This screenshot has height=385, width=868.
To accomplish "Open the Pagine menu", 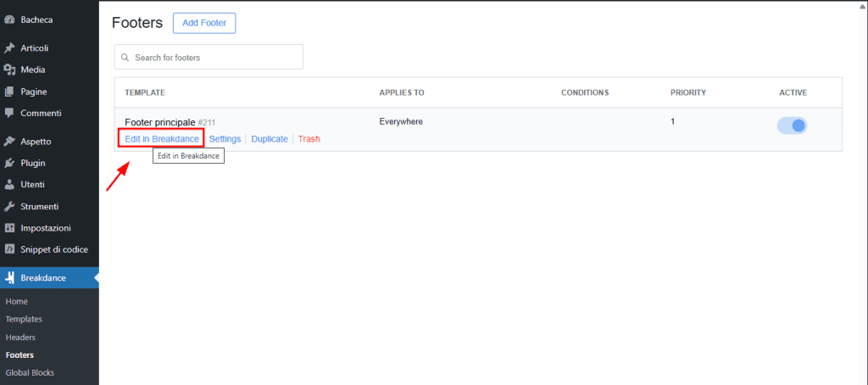I will (x=34, y=92).
